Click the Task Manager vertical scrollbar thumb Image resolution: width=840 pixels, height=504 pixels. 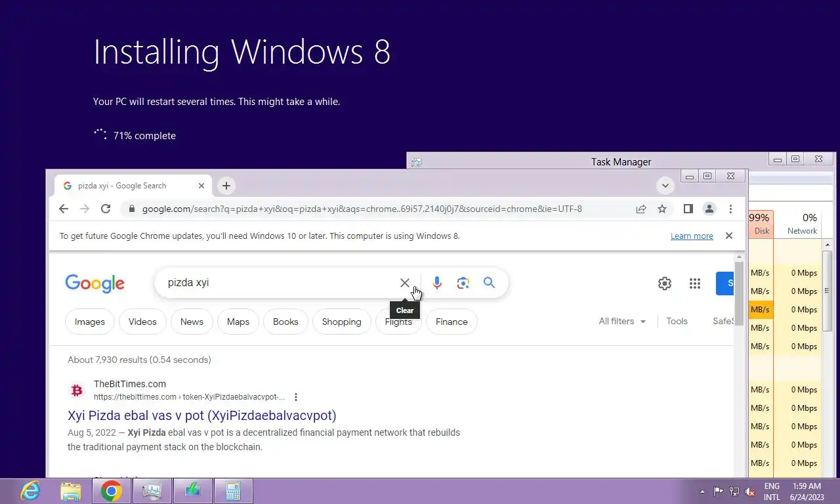(x=827, y=291)
